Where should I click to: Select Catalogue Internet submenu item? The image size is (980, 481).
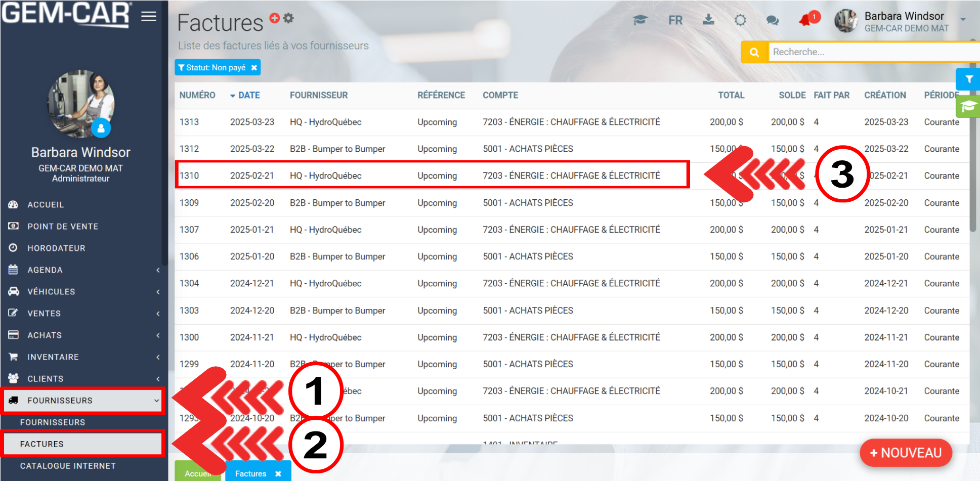[x=68, y=466]
